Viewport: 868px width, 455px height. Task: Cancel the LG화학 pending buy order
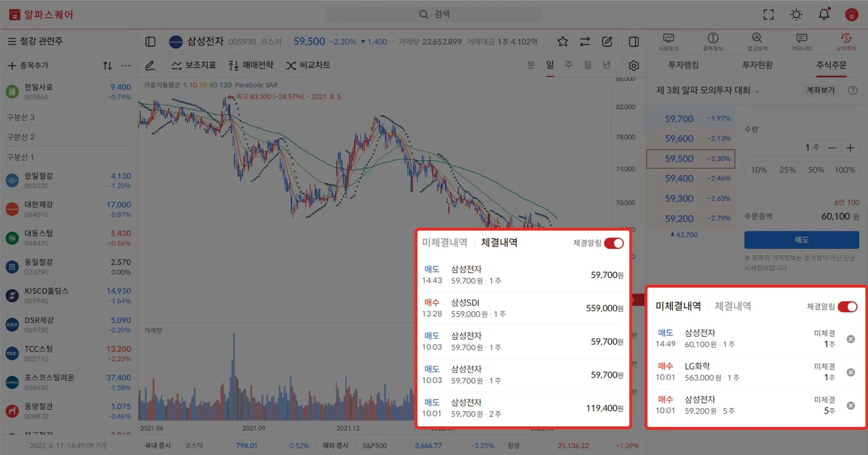(x=851, y=372)
